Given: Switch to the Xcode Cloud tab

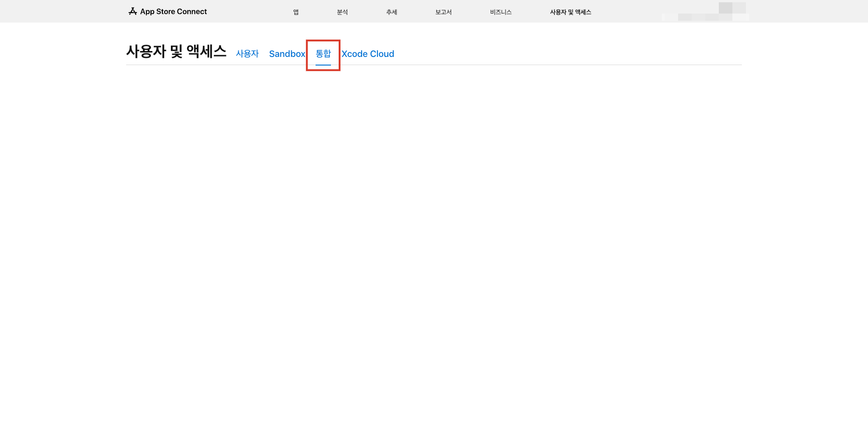Looking at the screenshot, I should [368, 54].
